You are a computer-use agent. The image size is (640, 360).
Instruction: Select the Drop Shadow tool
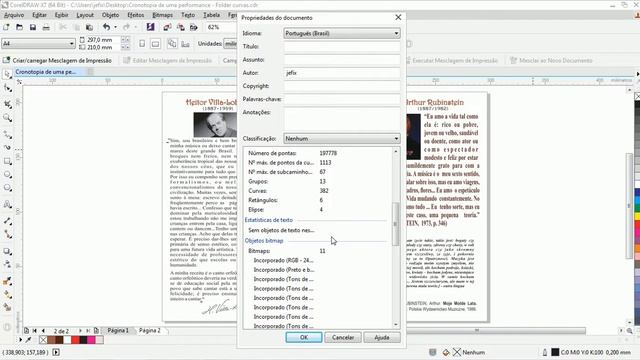(x=7, y=251)
